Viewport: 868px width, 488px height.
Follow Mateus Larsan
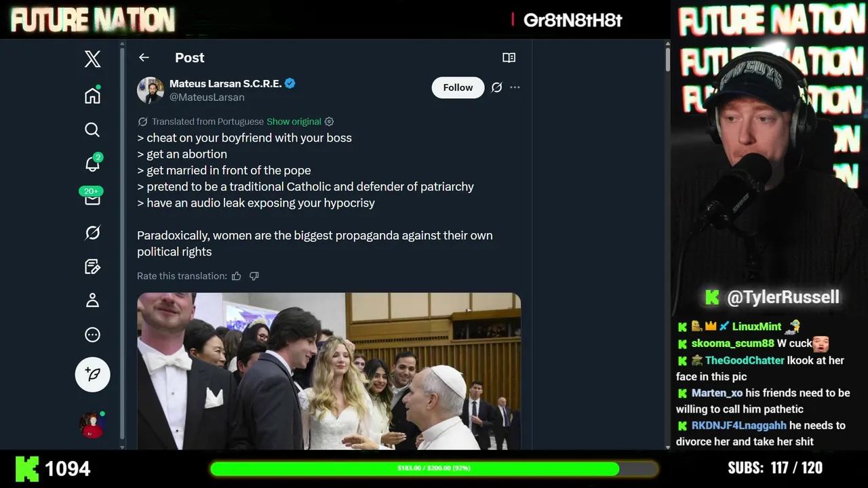pos(458,87)
